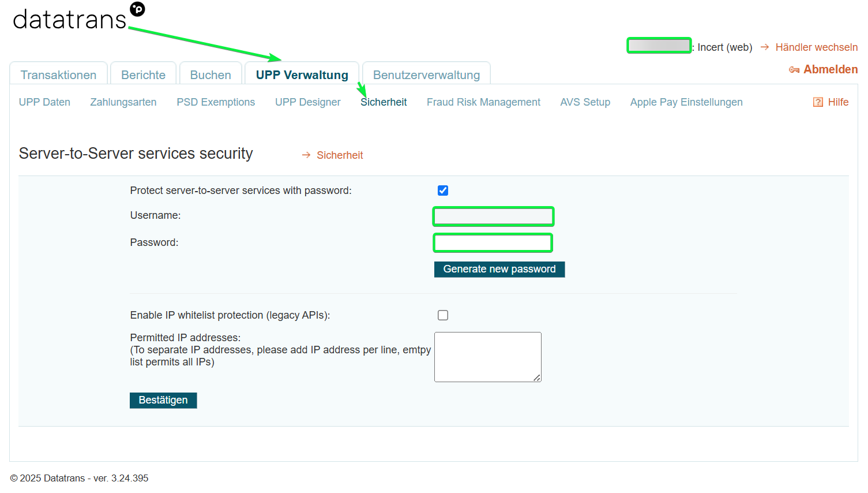Image resolution: width=868 pixels, height=493 pixels.
Task: Open the Transaktionen tab
Action: (x=59, y=74)
